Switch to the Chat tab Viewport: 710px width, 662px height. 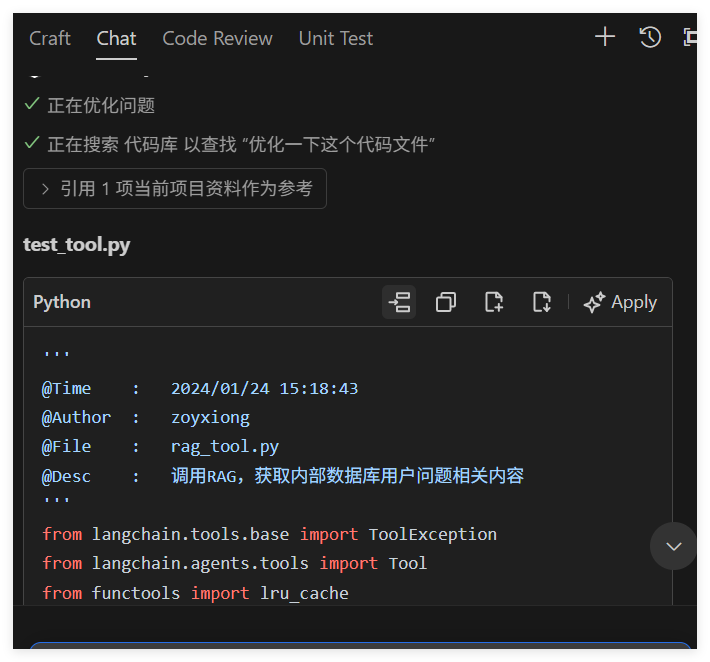(x=116, y=38)
